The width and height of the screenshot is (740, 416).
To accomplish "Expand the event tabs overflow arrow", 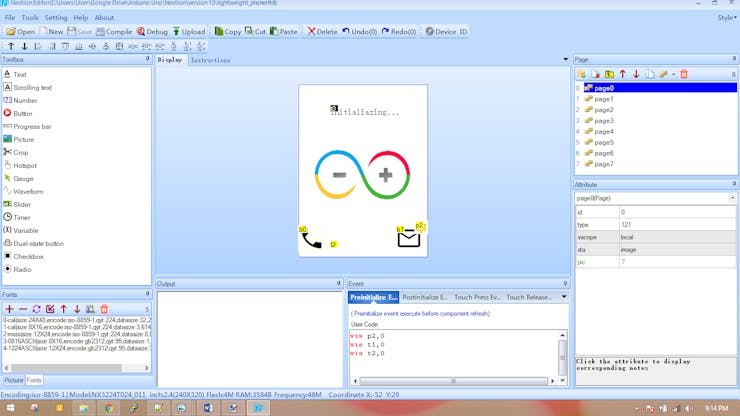I will tap(563, 297).
